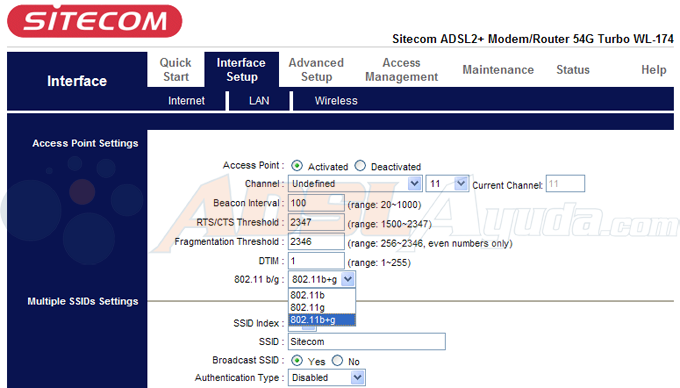Open the Maintenance tab
Image resolution: width=680 pixels, height=388 pixels.
(498, 70)
